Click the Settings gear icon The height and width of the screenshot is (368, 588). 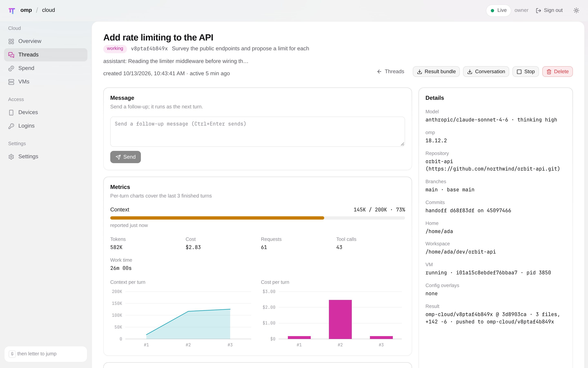(x=11, y=157)
